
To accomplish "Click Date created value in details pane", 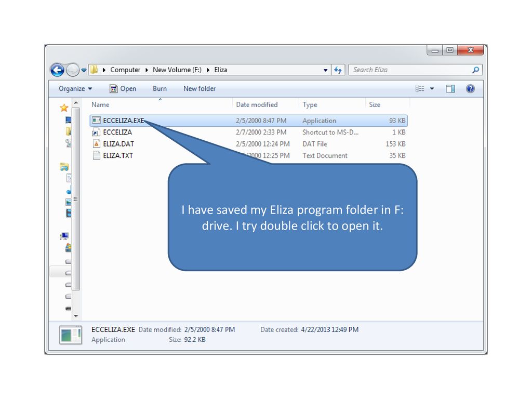I will (x=329, y=329).
